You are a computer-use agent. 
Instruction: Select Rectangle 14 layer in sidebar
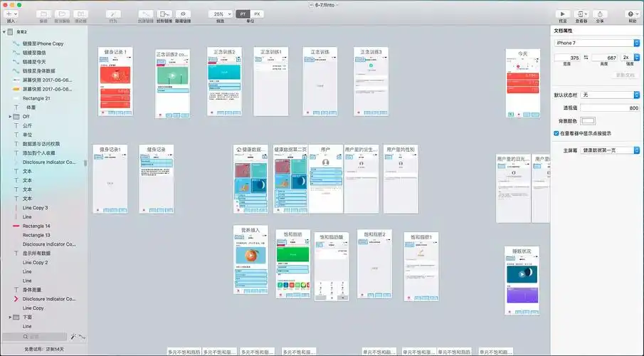(x=36, y=226)
